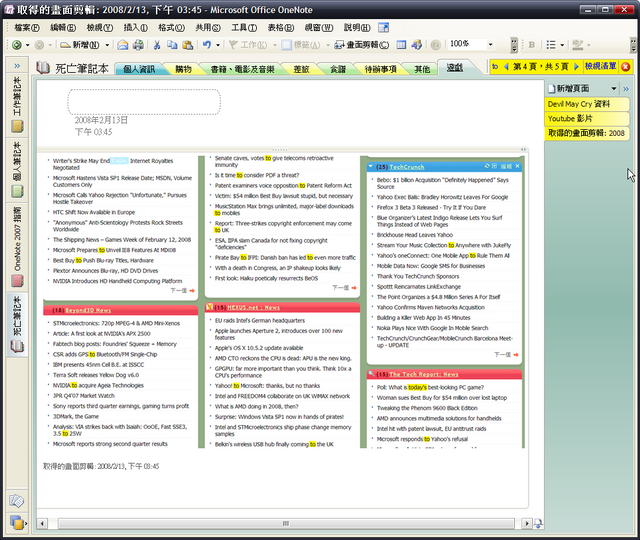Screen dimensions: 640x540
Task: Click the green Back navigation icon
Action: [x=17, y=45]
